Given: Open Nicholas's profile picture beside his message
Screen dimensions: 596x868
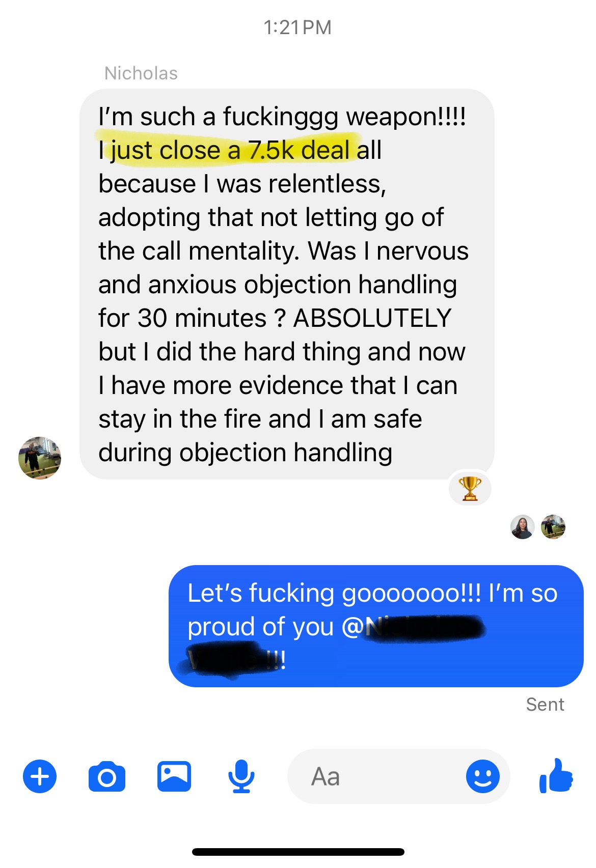Looking at the screenshot, I should point(40,458).
